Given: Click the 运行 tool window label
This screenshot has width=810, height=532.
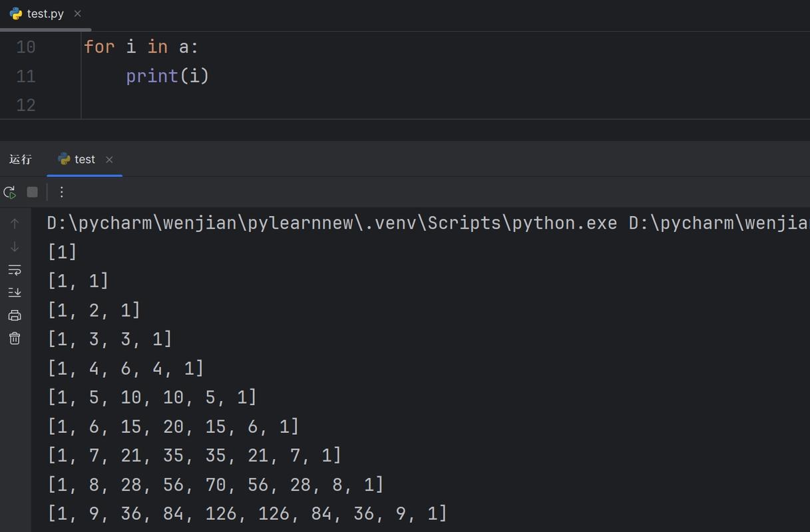Looking at the screenshot, I should pyautogui.click(x=21, y=159).
